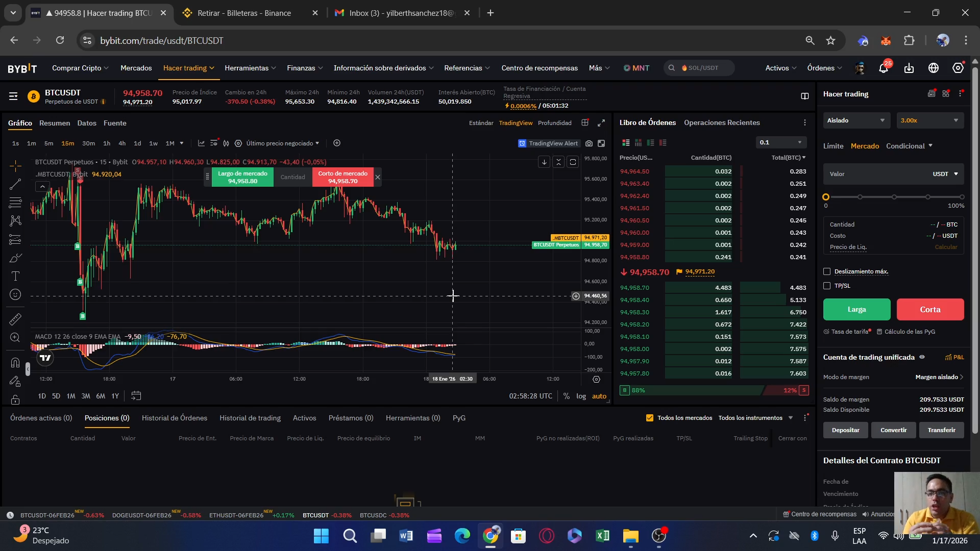Enable Deslizamiento máx. checkbox
980x551 pixels.
[x=827, y=271]
